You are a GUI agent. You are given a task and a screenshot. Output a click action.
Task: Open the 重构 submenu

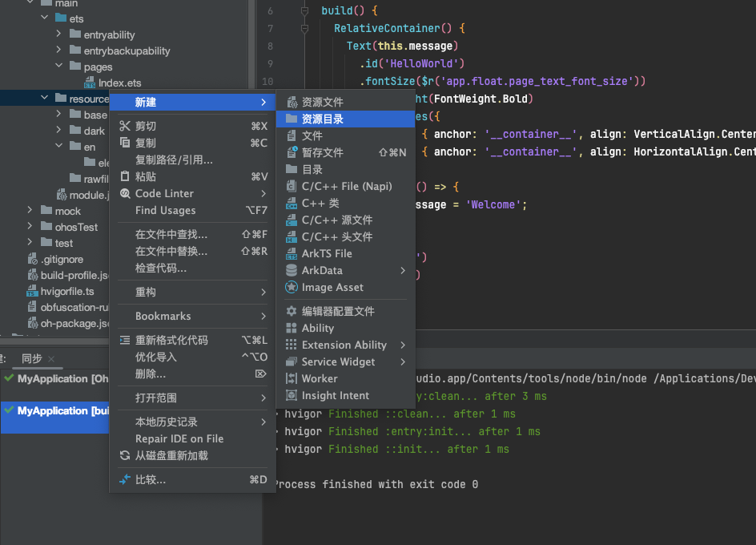(193, 292)
